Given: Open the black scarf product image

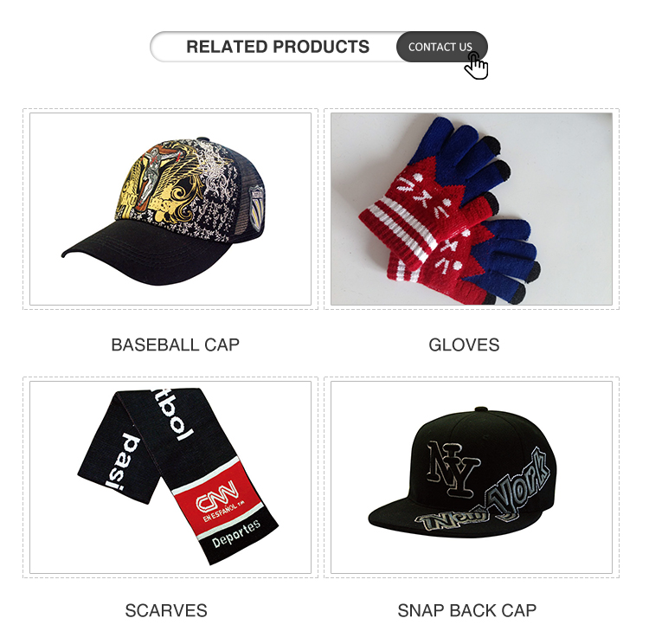Looking at the screenshot, I should (170, 477).
